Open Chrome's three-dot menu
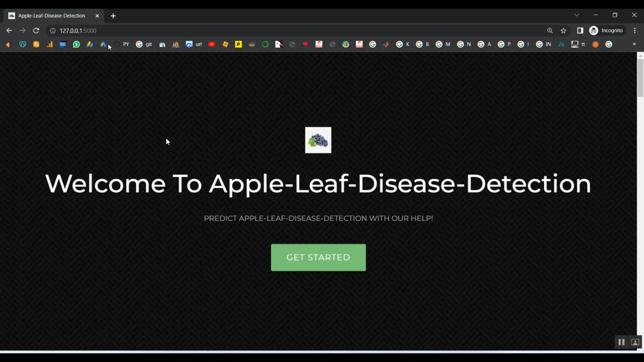The width and height of the screenshot is (644, 362). pyautogui.click(x=635, y=30)
